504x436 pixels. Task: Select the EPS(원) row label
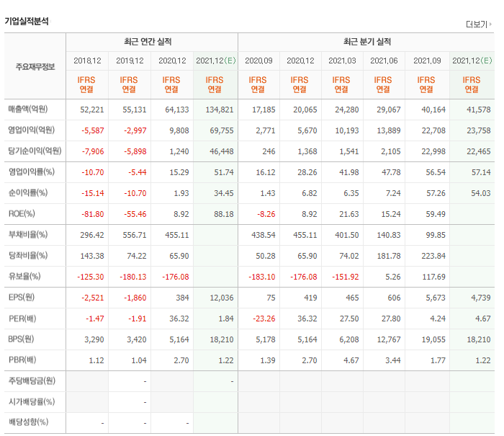[x=22, y=298]
